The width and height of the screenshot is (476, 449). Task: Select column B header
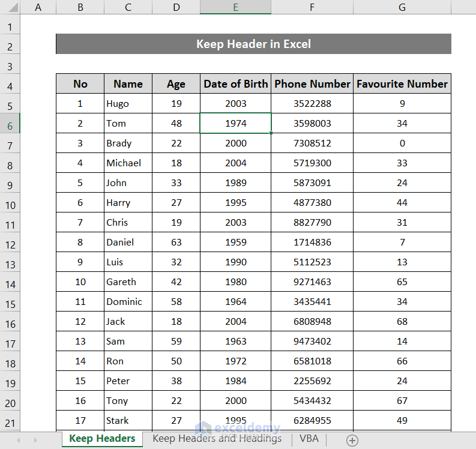pyautogui.click(x=80, y=7)
